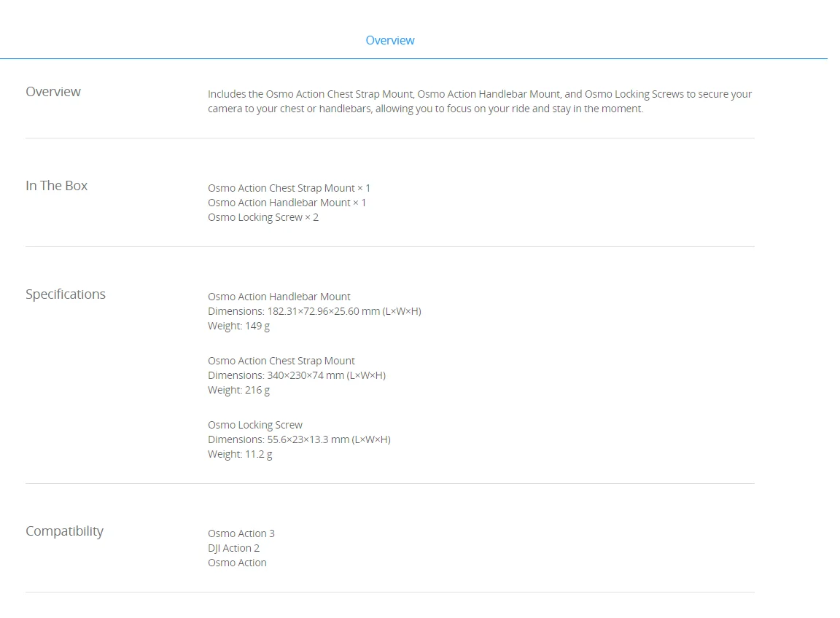Click 'DJI Action 2' compatibility entry
The height and width of the screenshot is (618, 840).
tap(233, 548)
